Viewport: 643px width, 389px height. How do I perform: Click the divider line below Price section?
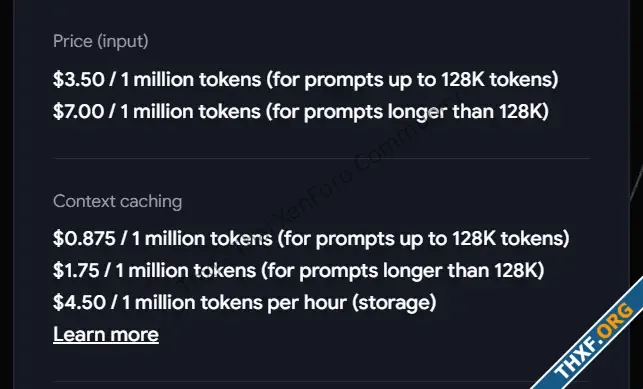point(321,157)
